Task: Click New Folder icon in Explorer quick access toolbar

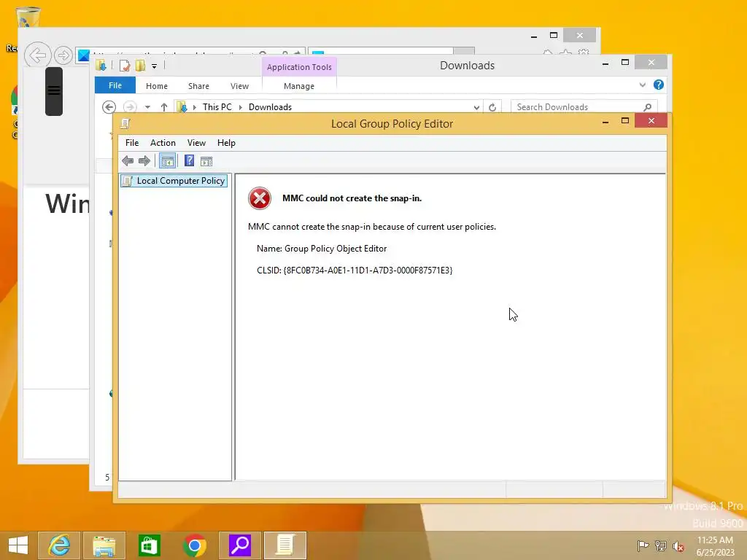Action: pos(140,66)
